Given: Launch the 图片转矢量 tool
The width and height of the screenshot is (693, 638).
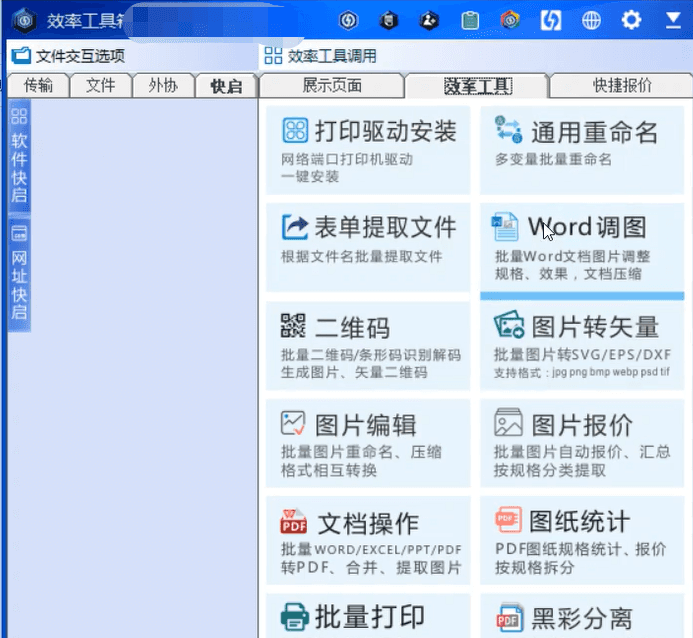Looking at the screenshot, I should pyautogui.click(x=582, y=346).
